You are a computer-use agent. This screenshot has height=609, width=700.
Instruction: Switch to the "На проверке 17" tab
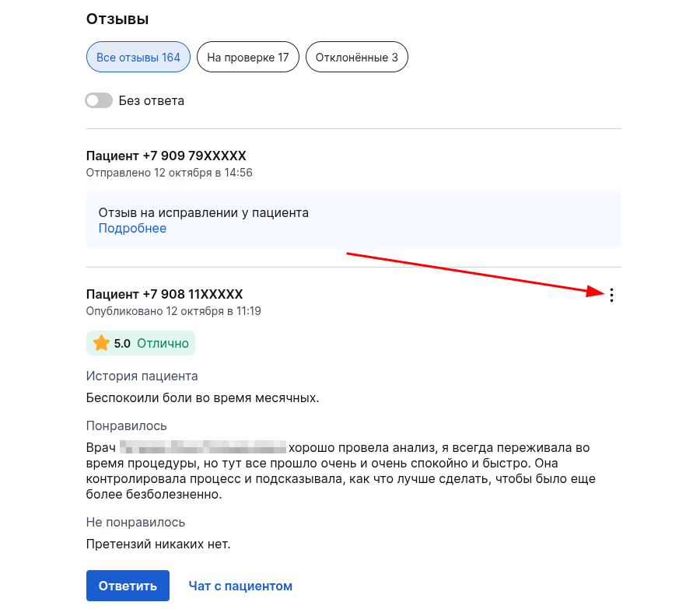(247, 58)
